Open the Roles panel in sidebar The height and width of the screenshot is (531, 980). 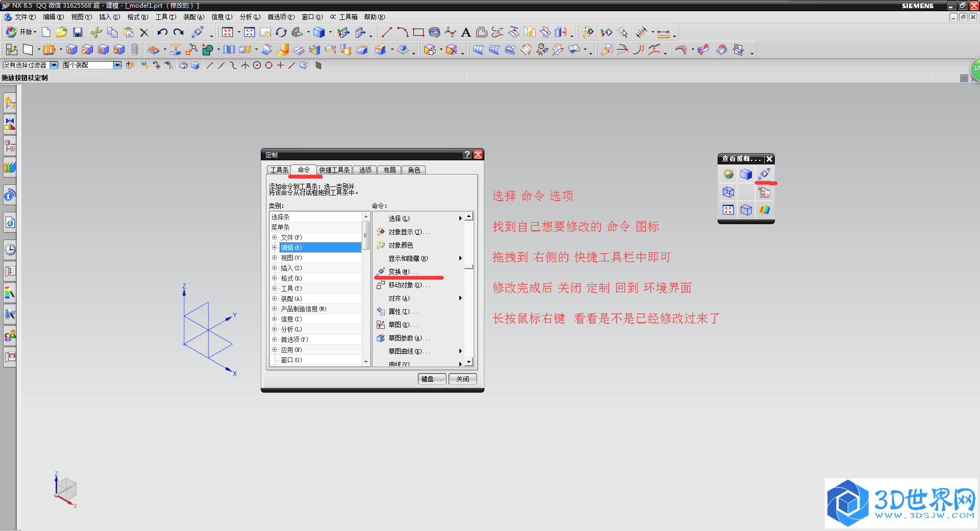(x=10, y=335)
